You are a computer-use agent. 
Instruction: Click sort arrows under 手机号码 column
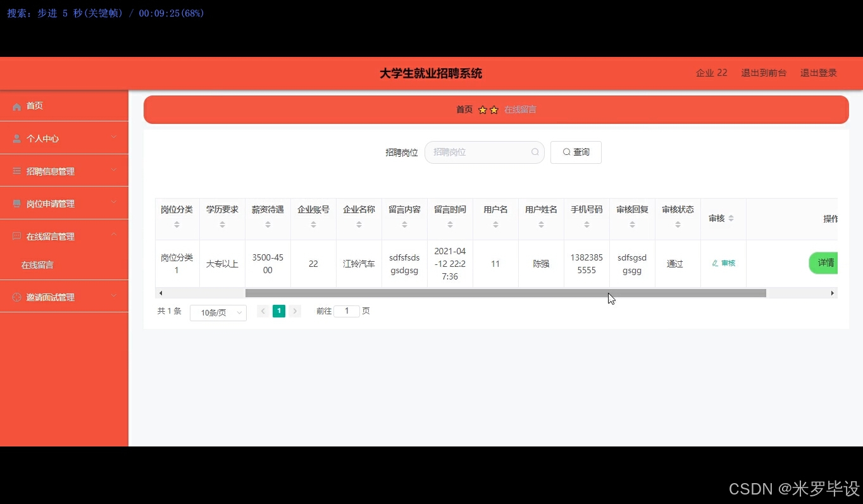click(x=587, y=224)
